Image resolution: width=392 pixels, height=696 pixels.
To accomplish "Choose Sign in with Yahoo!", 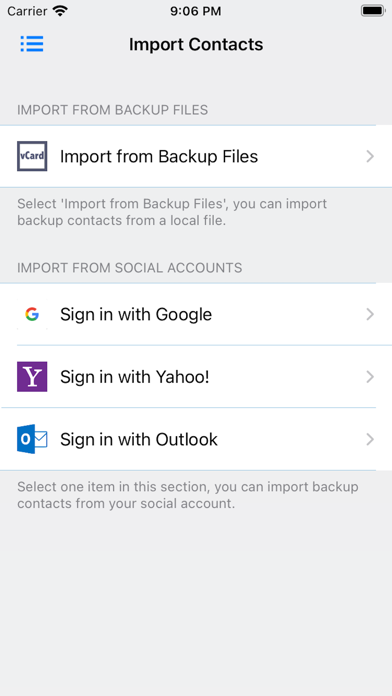I will pos(196,377).
